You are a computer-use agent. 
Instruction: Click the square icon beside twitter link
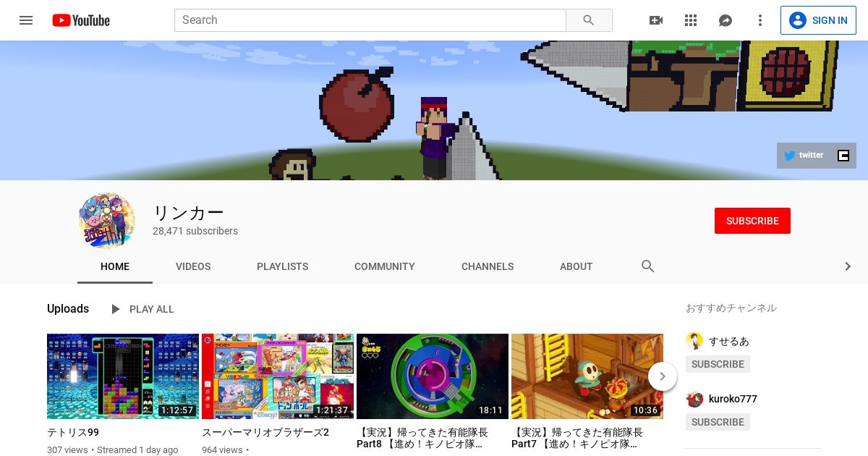pyautogui.click(x=843, y=155)
